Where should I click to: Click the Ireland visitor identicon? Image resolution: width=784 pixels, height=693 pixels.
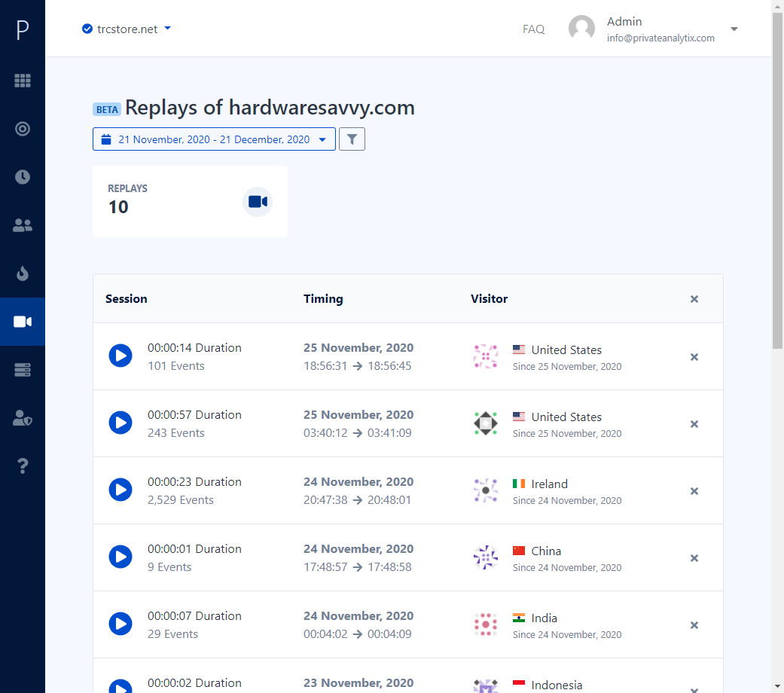[486, 490]
